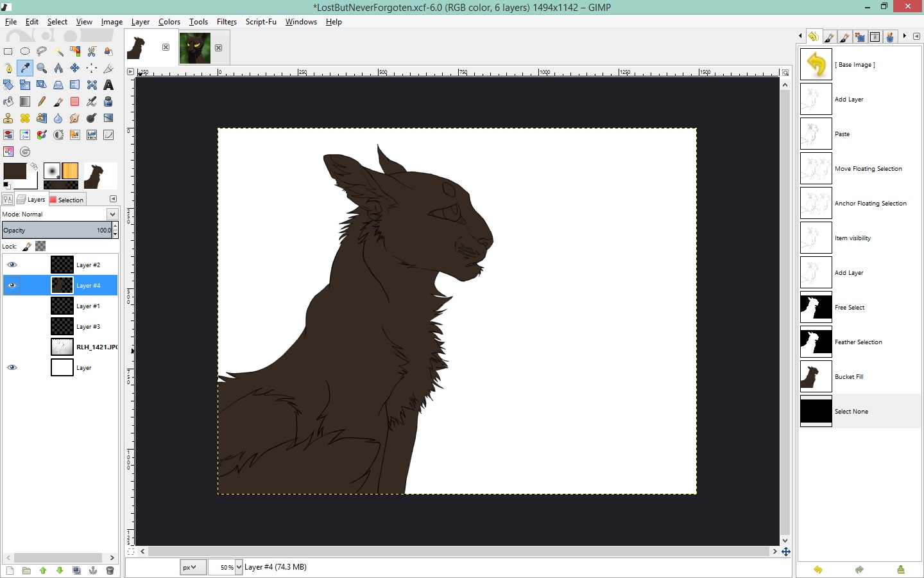The image size is (924, 578).
Task: Select the Fuzzy Select magic wand tool
Action: tap(58, 51)
